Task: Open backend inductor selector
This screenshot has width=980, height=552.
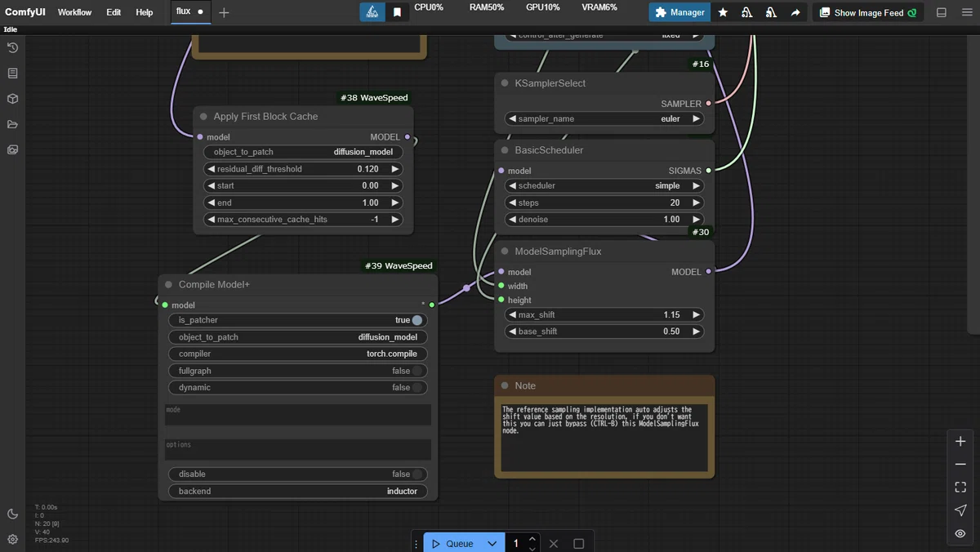Action: click(x=298, y=491)
